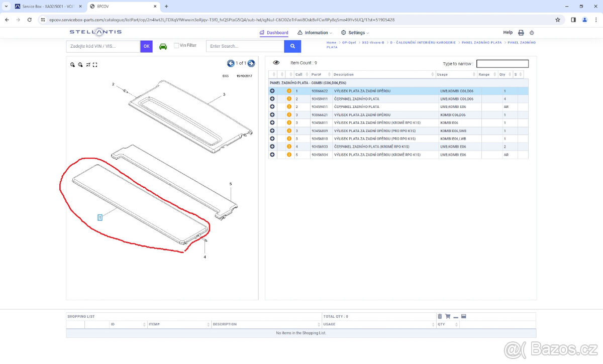
Task: Expand row for part 93866622 with plus
Action: click(x=272, y=91)
